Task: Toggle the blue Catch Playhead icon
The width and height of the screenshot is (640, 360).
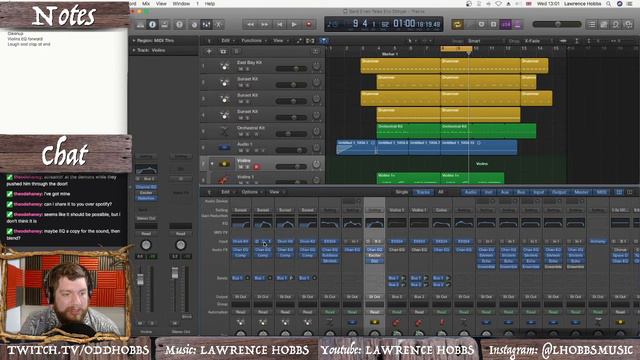Action: point(323,41)
